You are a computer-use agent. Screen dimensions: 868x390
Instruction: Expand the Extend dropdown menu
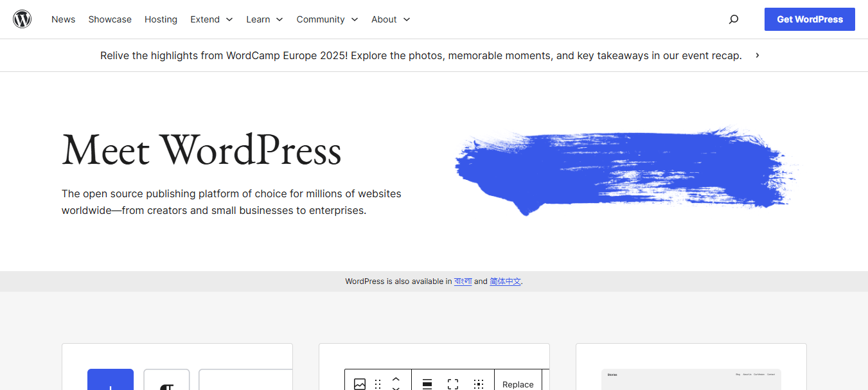211,19
